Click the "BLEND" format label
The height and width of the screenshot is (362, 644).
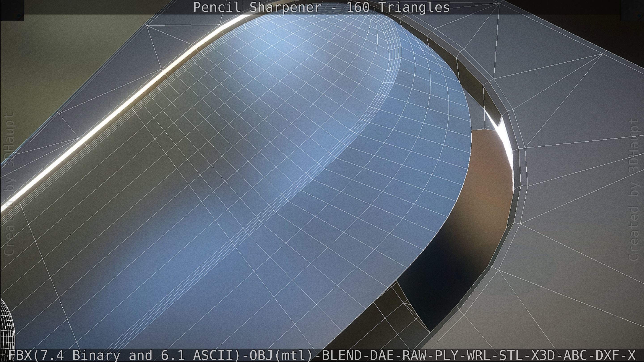(x=342, y=355)
